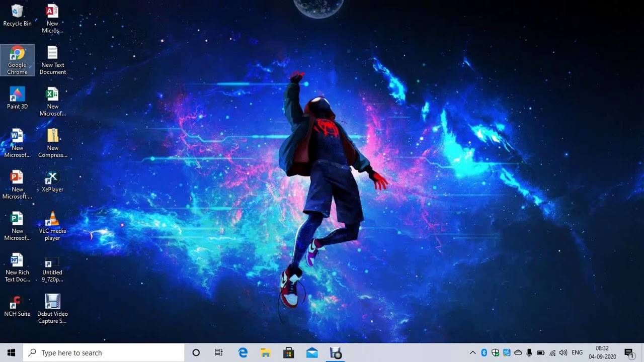Select the New Text Document file

coord(52,60)
